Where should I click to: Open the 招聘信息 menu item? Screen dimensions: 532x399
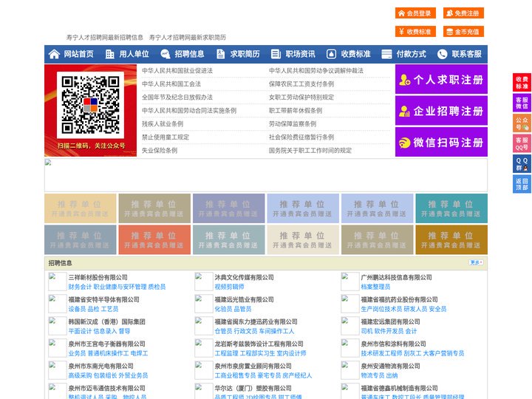189,54
